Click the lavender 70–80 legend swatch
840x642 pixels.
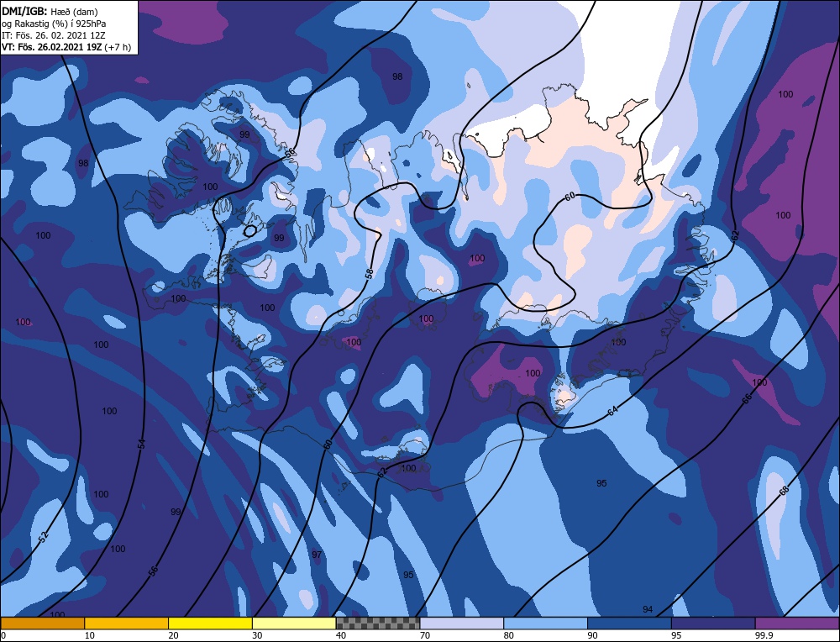[462, 624]
